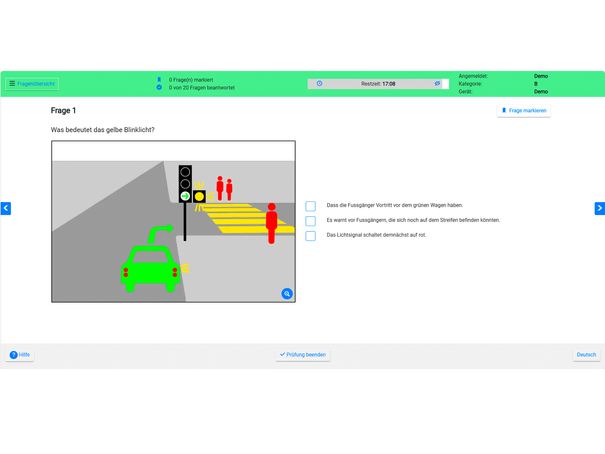Enlarge the image with magnifier icon
This screenshot has width=605, height=454.
(x=287, y=294)
